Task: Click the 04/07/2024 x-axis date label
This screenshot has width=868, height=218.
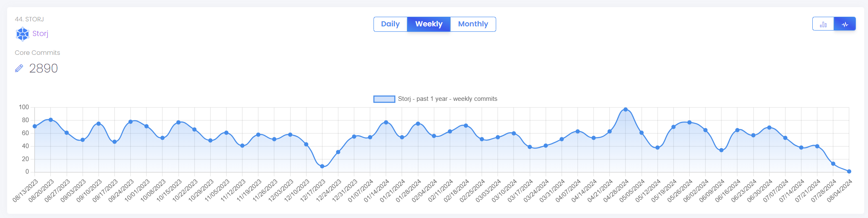Action: 568,191
